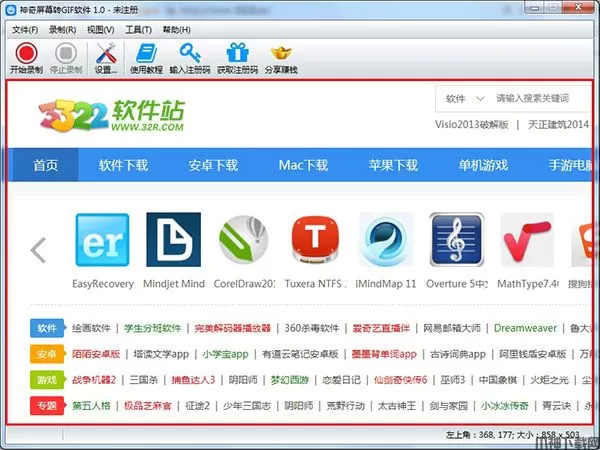Open the green 学生分班软件 link
Viewport: 600px width, 450px height.
click(152, 328)
